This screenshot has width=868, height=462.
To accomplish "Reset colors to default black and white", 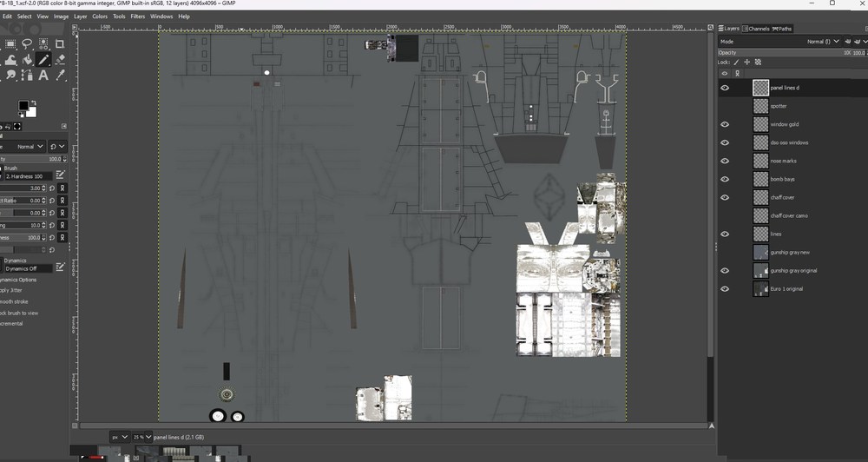I will coord(20,115).
